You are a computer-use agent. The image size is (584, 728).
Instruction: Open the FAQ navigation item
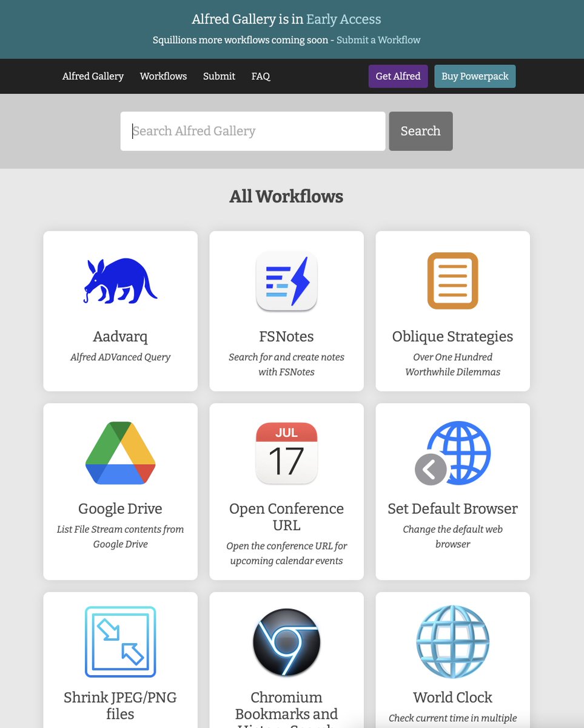261,76
